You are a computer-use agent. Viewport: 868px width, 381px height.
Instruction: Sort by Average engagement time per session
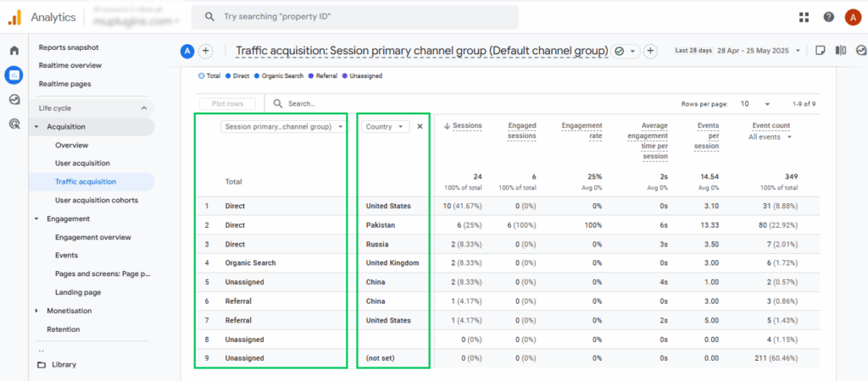click(647, 141)
